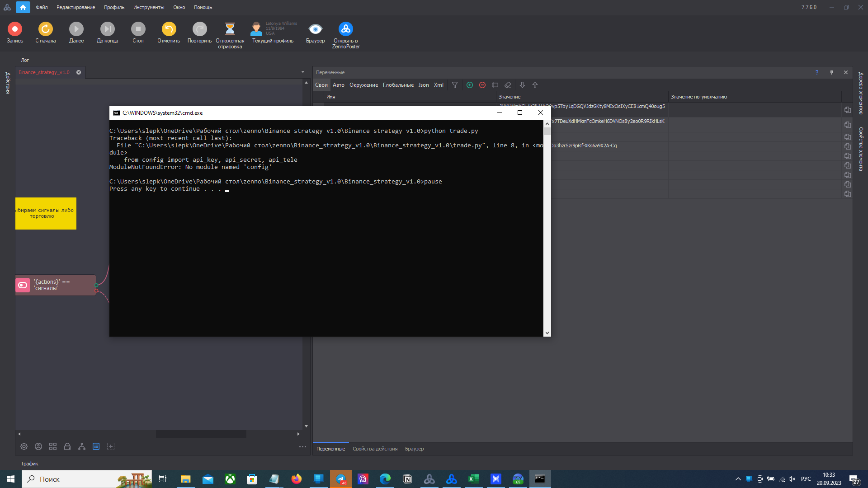Open the Инструменты menu

(149, 7)
